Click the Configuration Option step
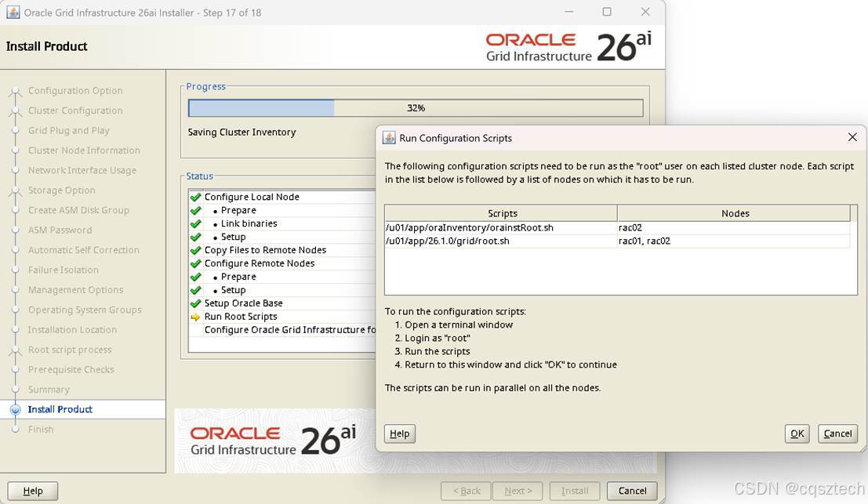868x504 pixels. [x=75, y=90]
